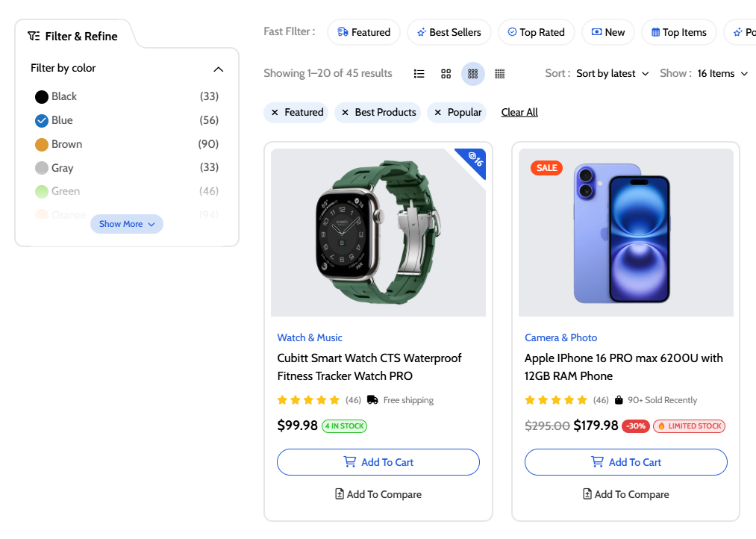Remove the Best Products filter tag

[346, 113]
